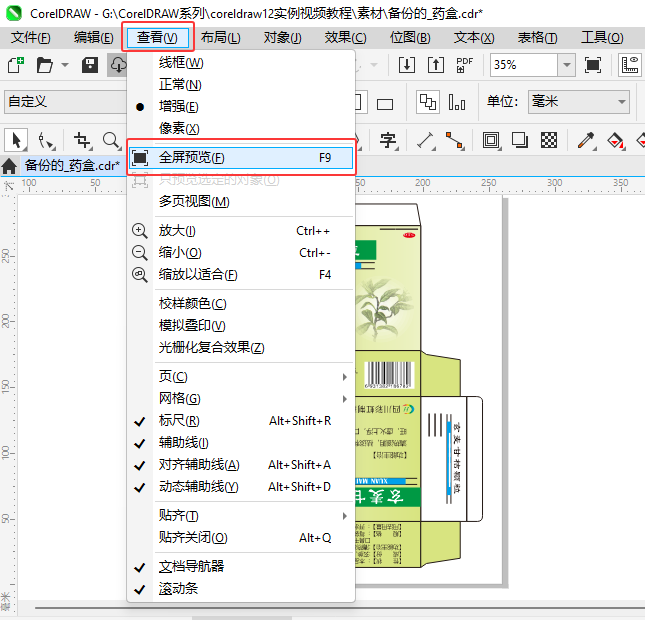Screen dimensions: 645x620
Task: Toggle Document Navigator option
Action: pyautogui.click(x=241, y=567)
